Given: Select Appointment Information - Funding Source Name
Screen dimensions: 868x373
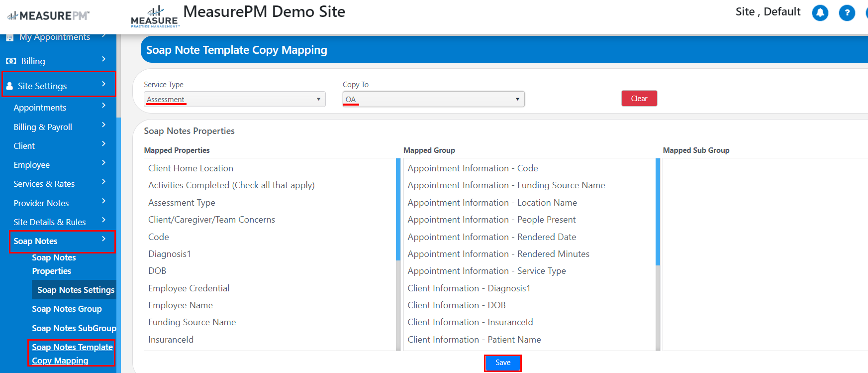Looking at the screenshot, I should (506, 185).
